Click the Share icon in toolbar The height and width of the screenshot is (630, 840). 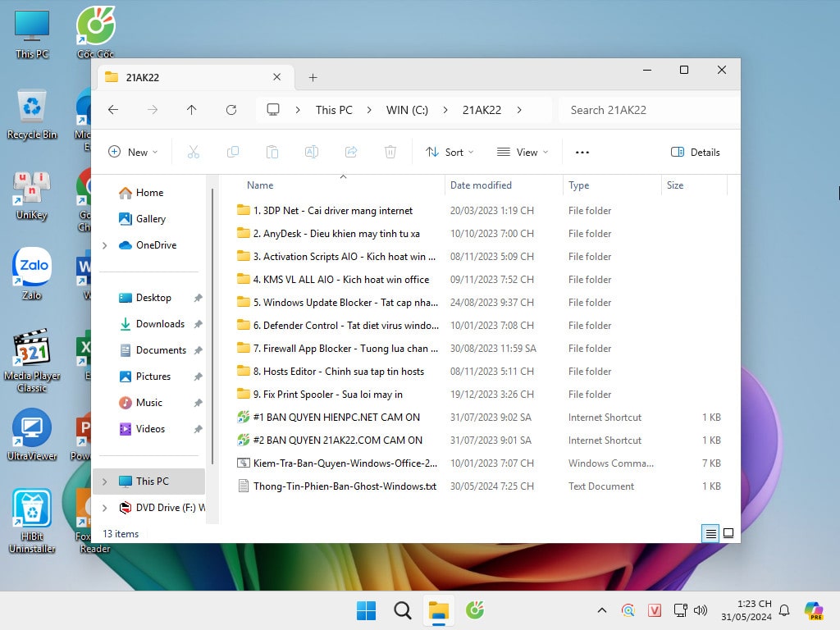coord(351,152)
